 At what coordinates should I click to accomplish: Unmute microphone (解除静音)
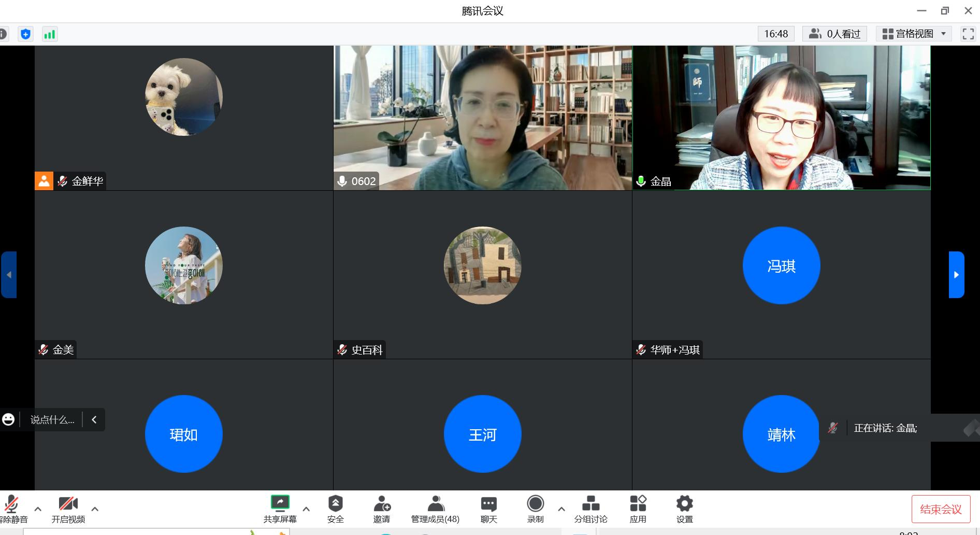coord(12,509)
